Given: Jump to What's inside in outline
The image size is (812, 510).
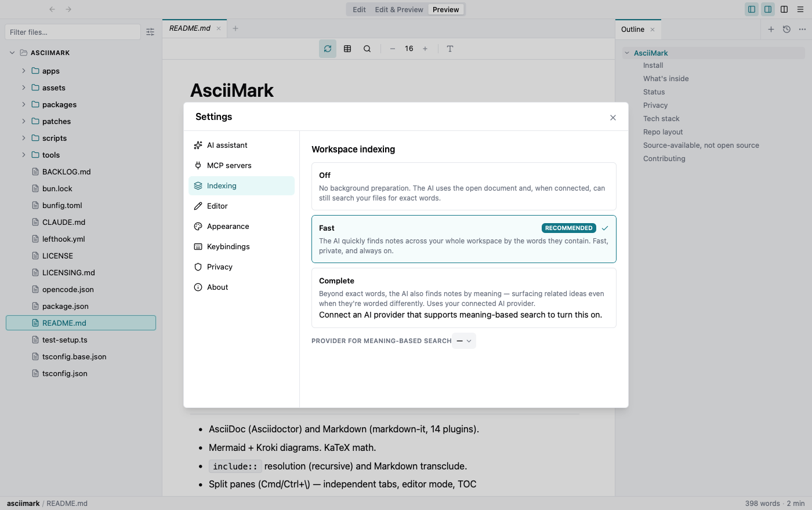Looking at the screenshot, I should (666, 79).
